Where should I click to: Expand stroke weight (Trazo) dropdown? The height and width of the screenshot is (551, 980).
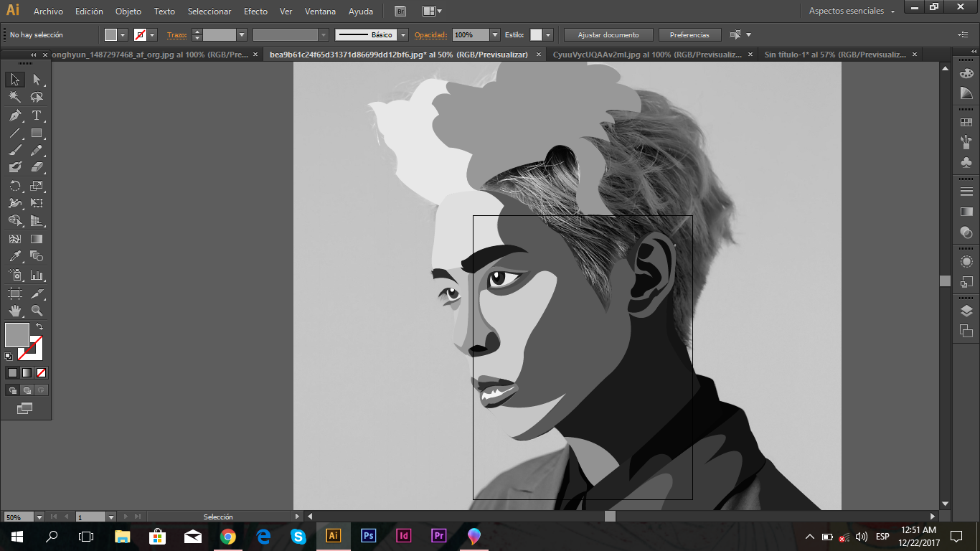pos(242,34)
